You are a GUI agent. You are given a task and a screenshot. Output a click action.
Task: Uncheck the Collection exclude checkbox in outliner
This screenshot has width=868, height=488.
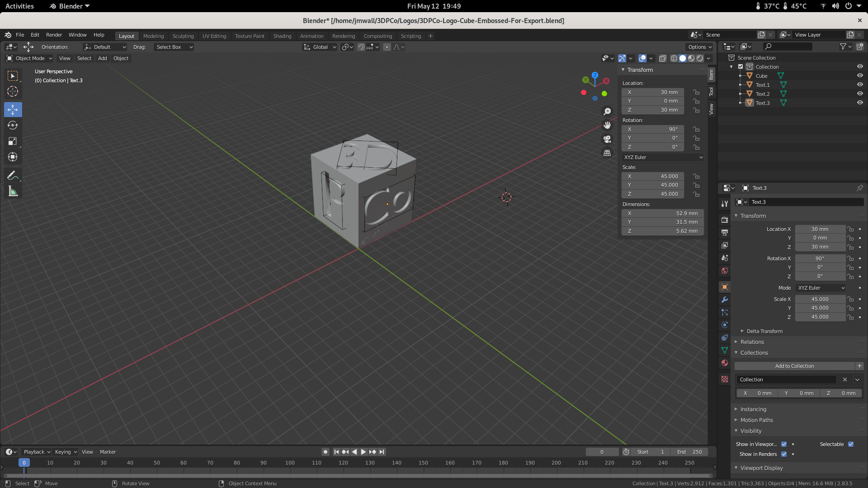741,66
